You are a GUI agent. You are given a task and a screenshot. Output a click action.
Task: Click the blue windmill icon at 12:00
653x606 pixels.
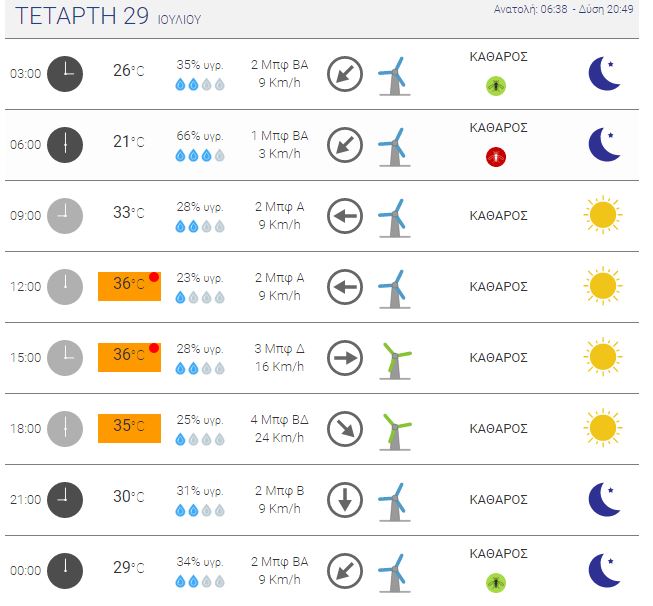[394, 289]
